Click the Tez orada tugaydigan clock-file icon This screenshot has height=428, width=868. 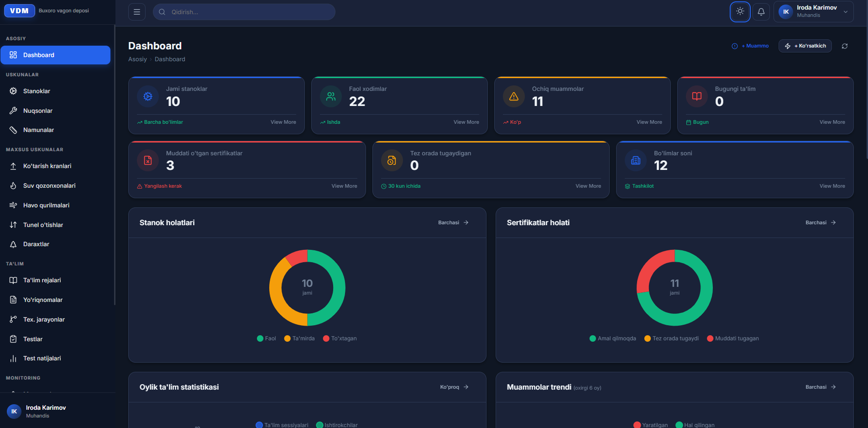click(392, 160)
